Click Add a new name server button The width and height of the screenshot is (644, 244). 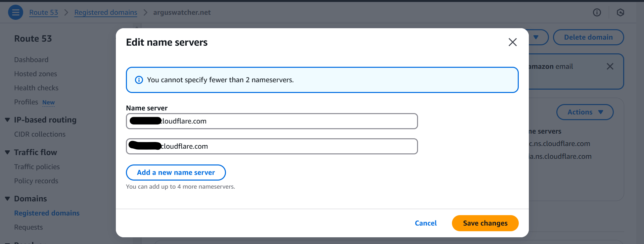point(176,173)
